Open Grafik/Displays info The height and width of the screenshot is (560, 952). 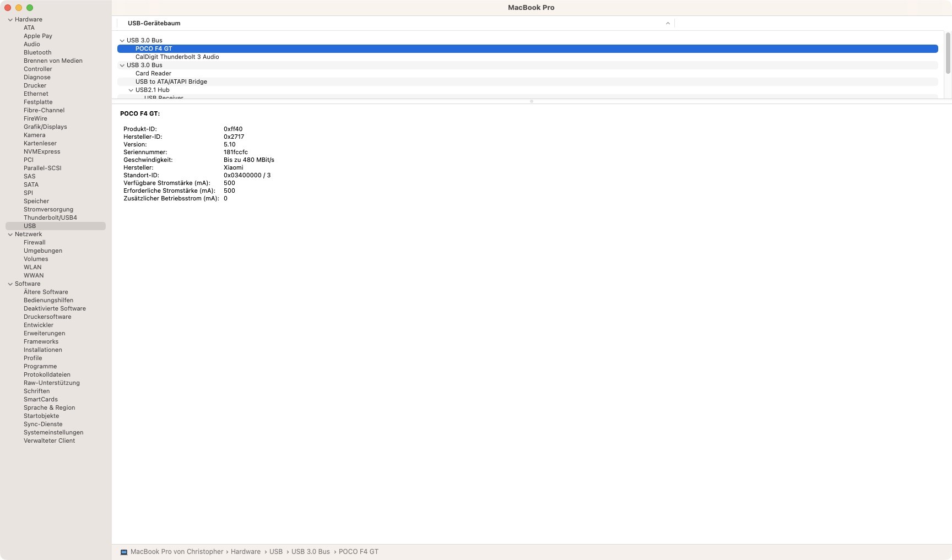[45, 127]
